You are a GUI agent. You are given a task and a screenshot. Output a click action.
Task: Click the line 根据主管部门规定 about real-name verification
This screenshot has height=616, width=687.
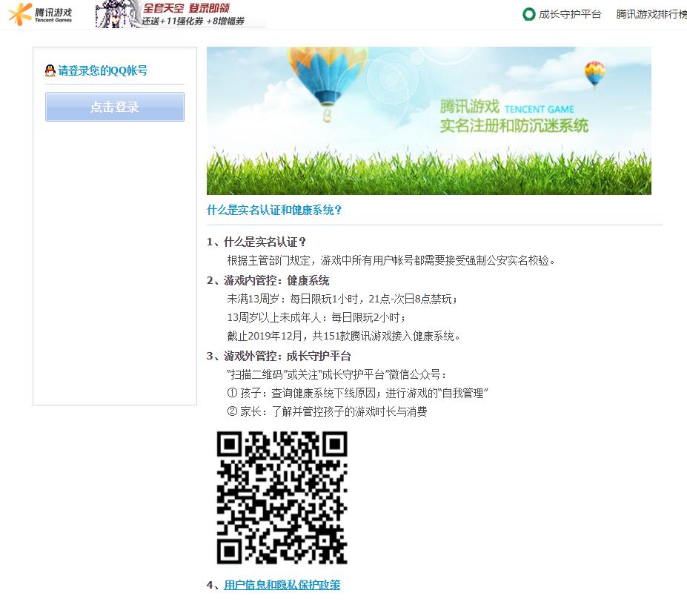pos(391,261)
